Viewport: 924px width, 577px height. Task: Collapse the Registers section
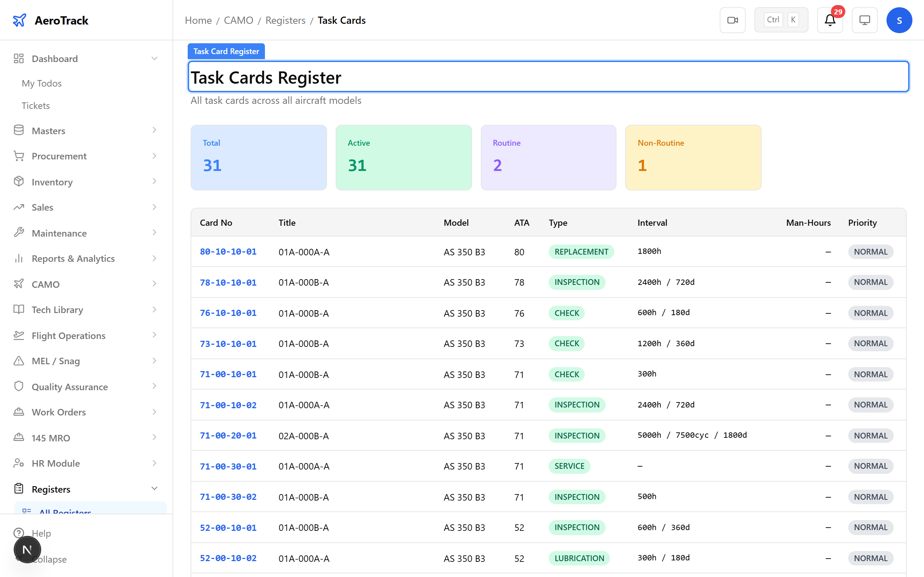154,488
